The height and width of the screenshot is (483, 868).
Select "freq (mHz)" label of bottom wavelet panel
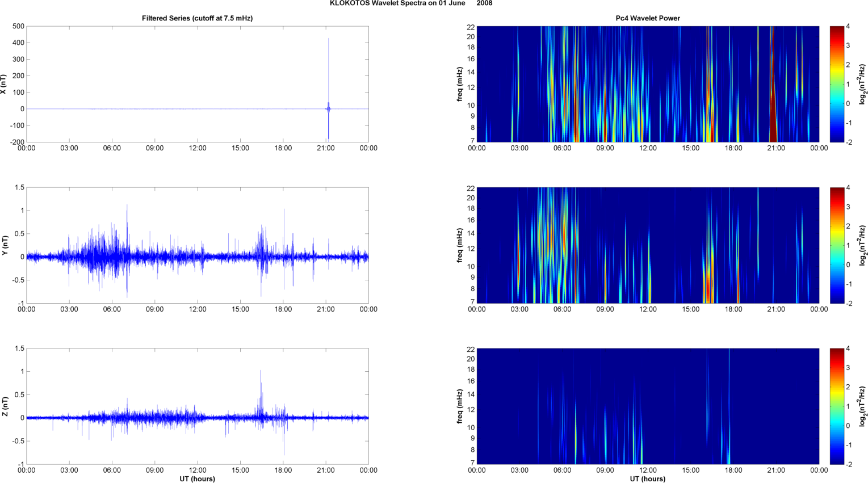click(459, 406)
